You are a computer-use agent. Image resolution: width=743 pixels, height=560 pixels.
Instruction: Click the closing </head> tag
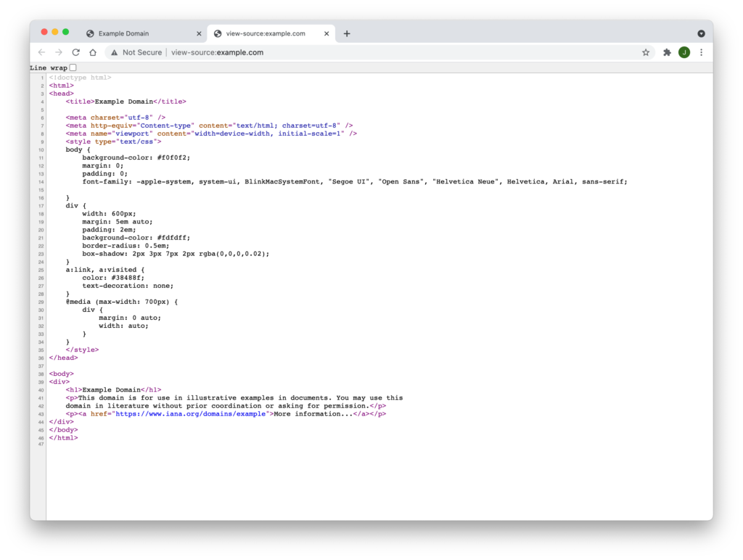coord(64,358)
